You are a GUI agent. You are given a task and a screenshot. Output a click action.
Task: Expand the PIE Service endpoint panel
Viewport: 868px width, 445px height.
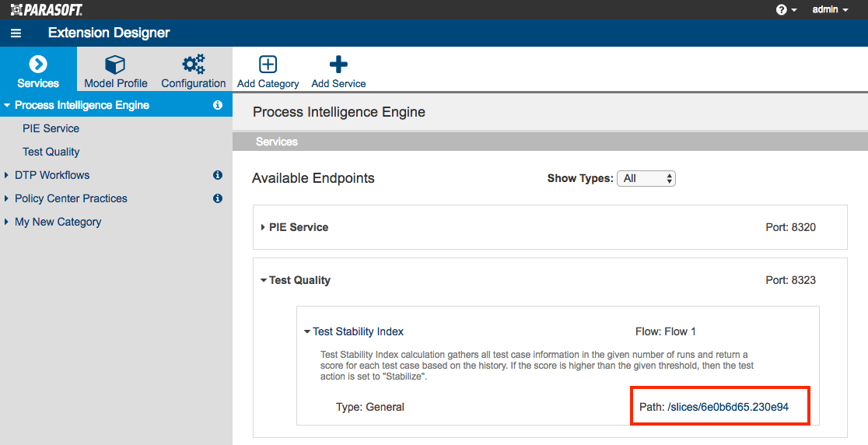click(263, 227)
